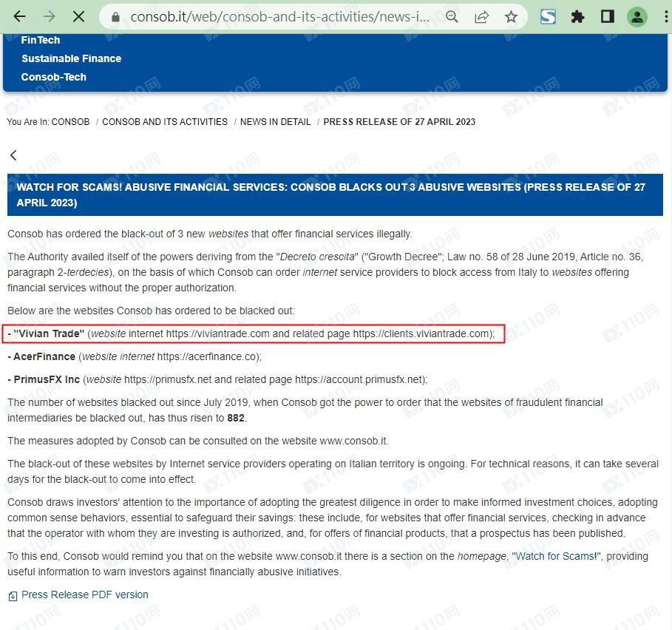
Task: Open Sustainable Finance menu item
Action: tap(71, 58)
